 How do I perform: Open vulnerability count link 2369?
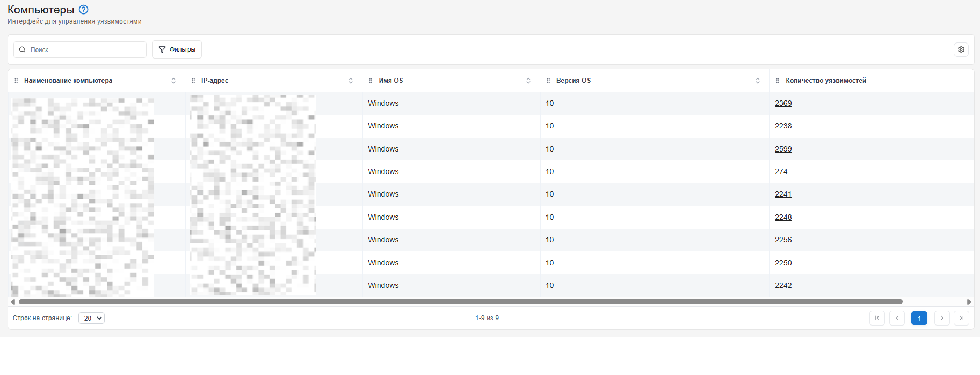(783, 103)
